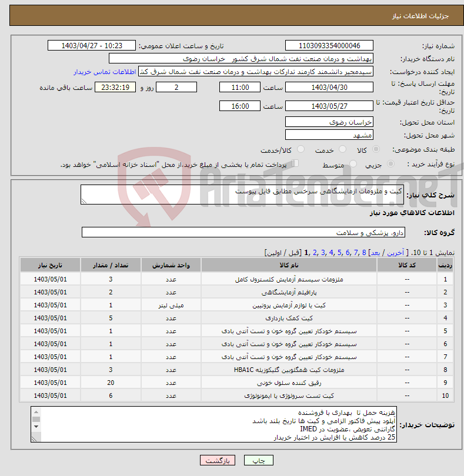This screenshot has height=476, width=464.
Task: Select the خدمت radio button
Action: [342, 149]
